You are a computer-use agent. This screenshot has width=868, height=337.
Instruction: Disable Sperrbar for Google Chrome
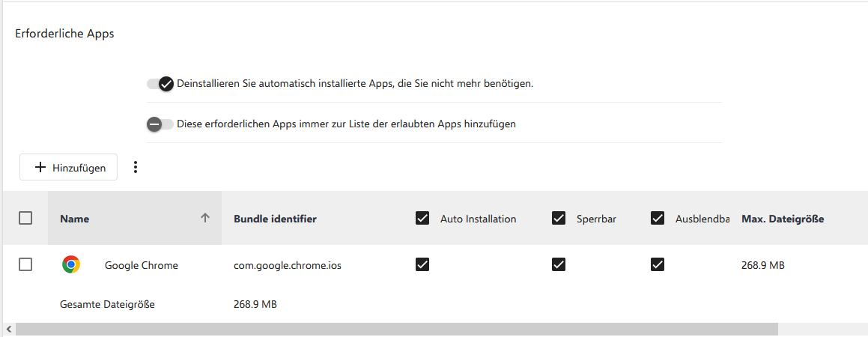point(558,264)
